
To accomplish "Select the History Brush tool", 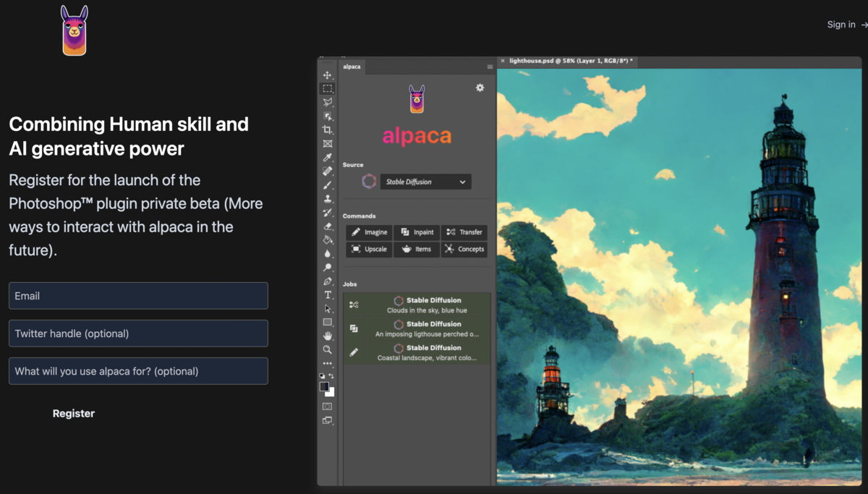I will 327,212.
